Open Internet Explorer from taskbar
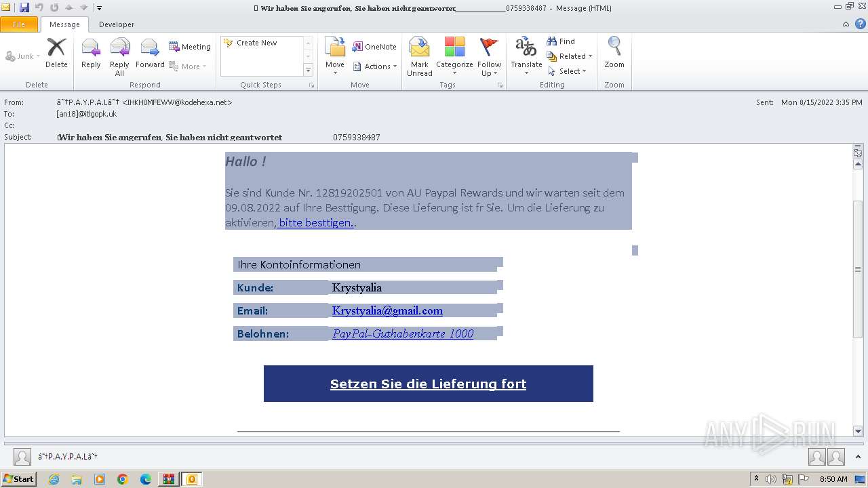868x488 pixels. click(x=54, y=479)
